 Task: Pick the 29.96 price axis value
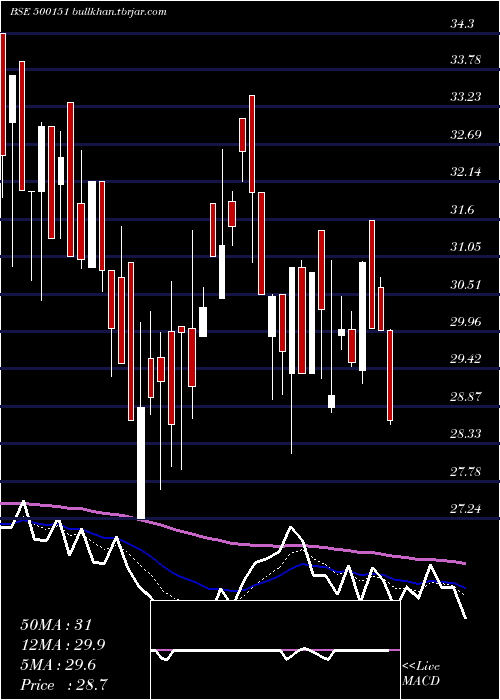click(466, 321)
